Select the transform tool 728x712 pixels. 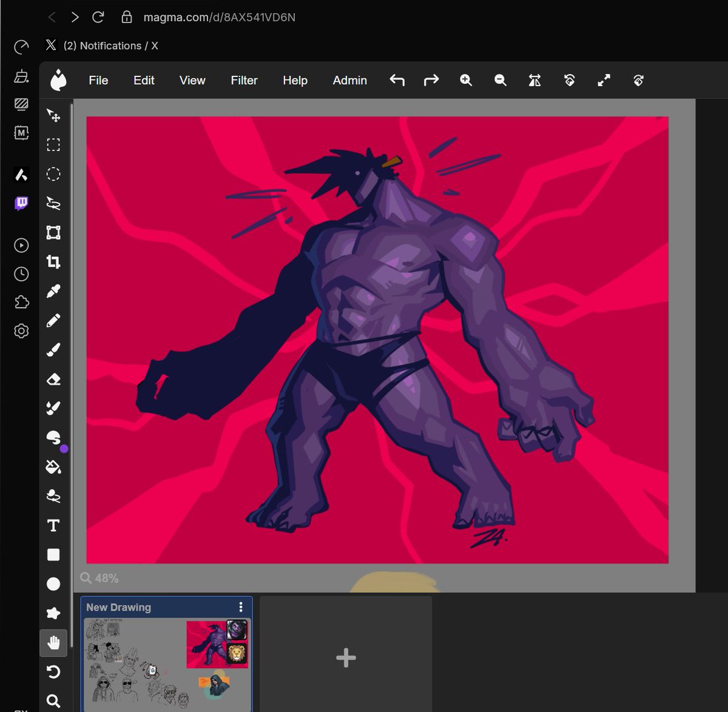pyautogui.click(x=53, y=233)
